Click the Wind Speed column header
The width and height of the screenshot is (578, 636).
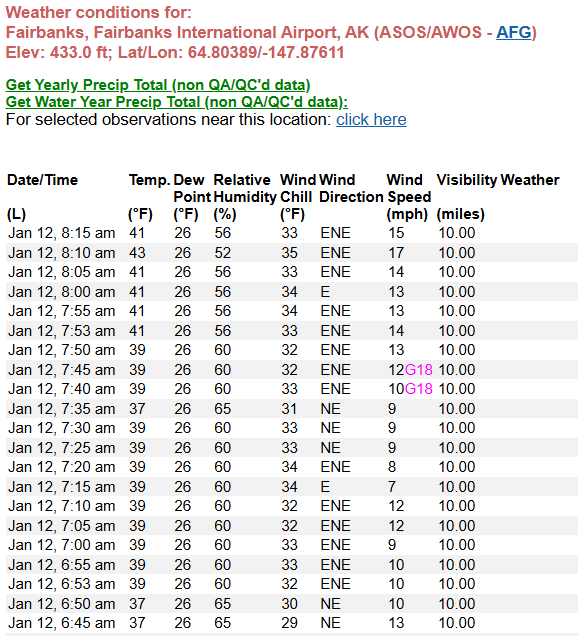[408, 188]
